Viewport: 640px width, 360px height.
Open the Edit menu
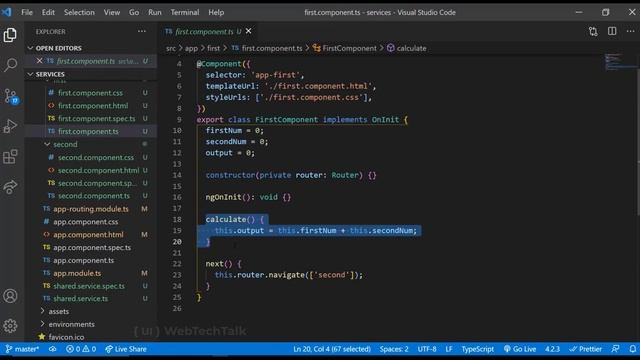coord(48,12)
